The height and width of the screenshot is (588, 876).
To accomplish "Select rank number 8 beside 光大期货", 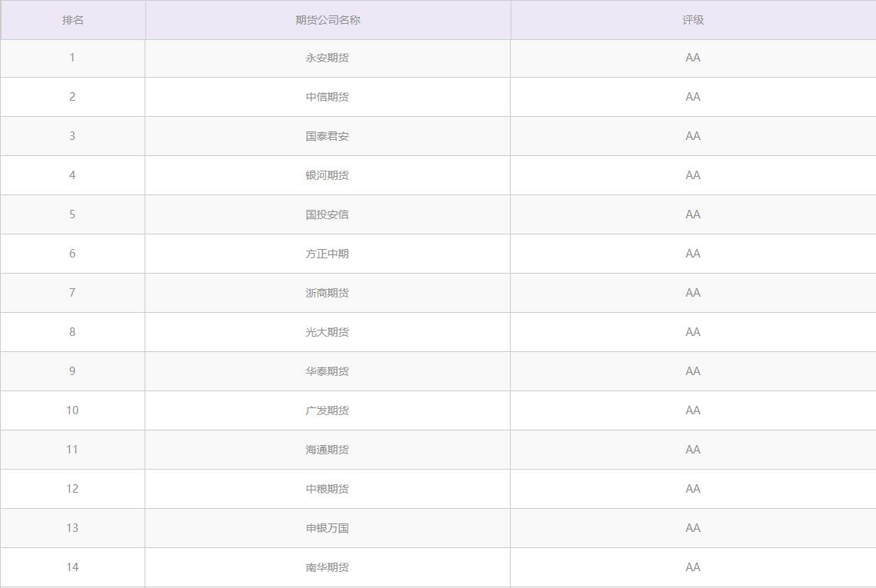I will tap(72, 332).
